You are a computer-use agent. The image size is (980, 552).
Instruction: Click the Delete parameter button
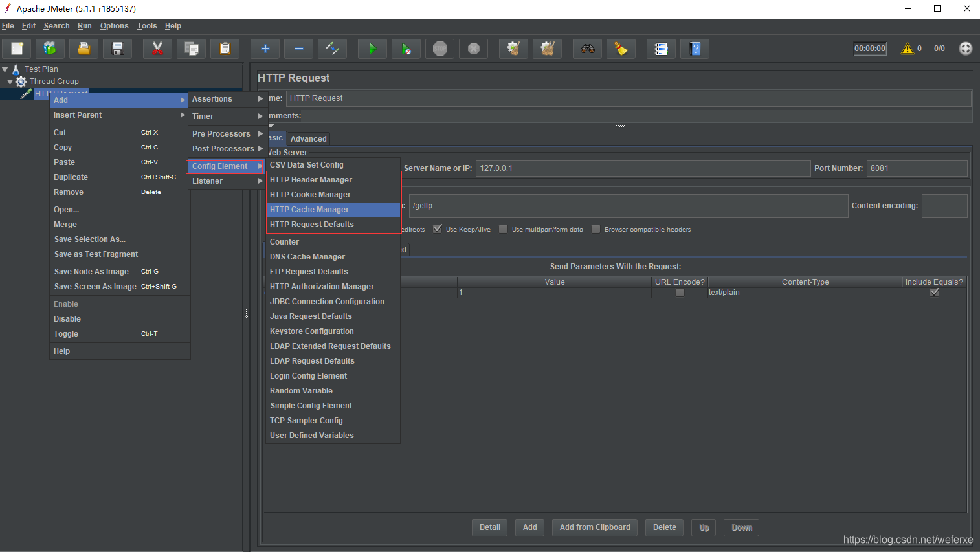click(x=664, y=527)
